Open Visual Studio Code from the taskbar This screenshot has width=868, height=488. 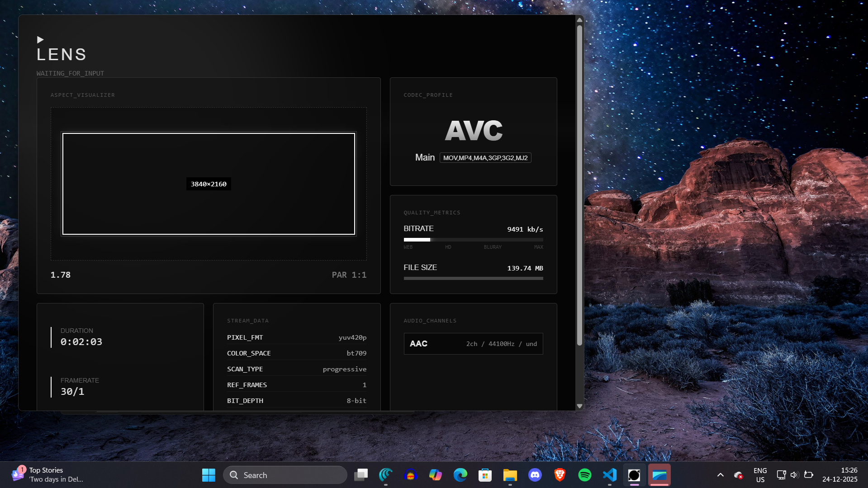tap(610, 475)
